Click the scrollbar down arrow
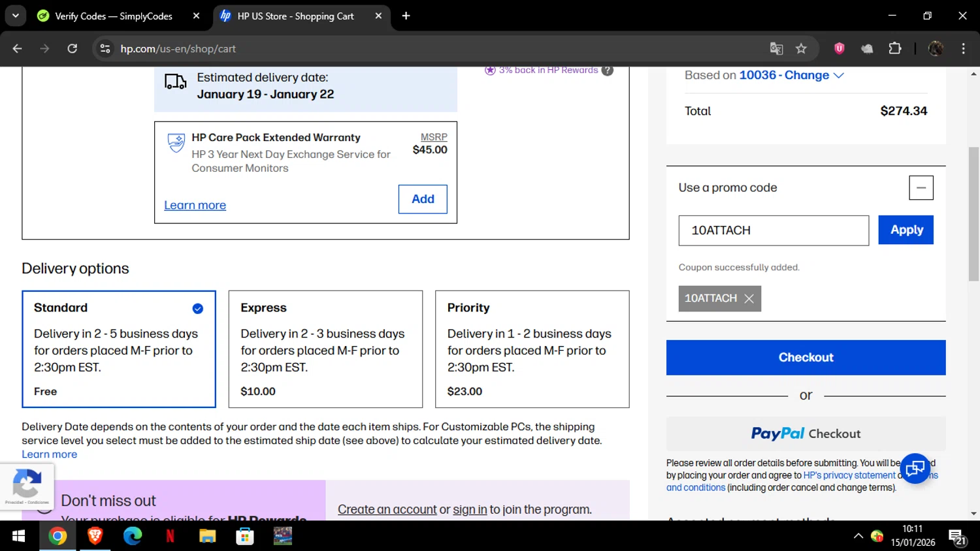Image resolution: width=980 pixels, height=551 pixels. [973, 514]
